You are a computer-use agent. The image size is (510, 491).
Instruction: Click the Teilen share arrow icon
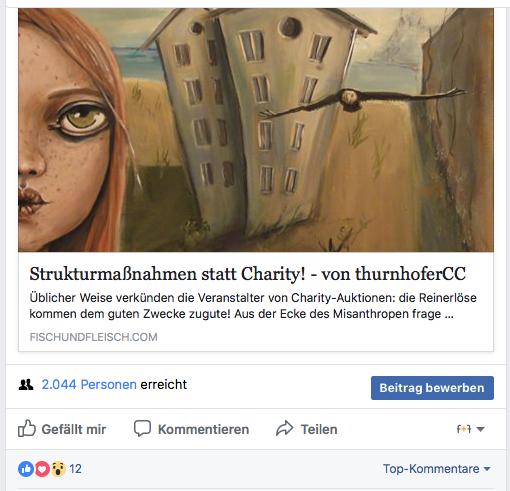[x=284, y=428]
